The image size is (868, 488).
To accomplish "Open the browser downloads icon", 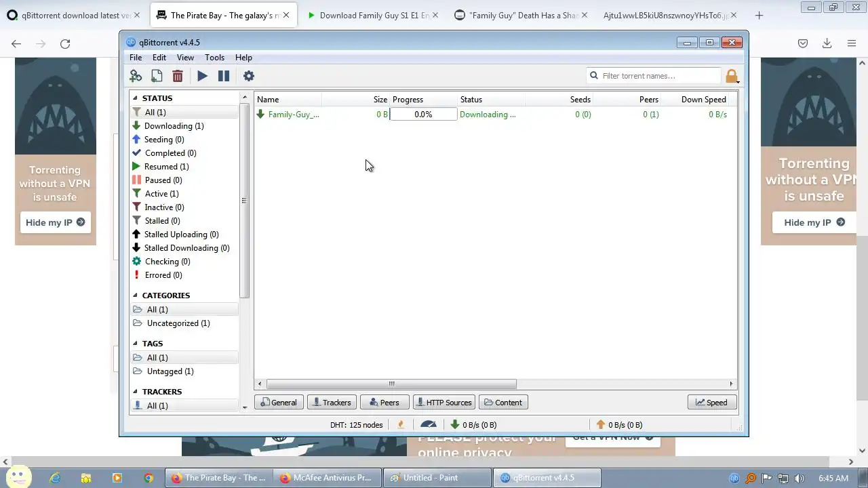I will click(827, 43).
